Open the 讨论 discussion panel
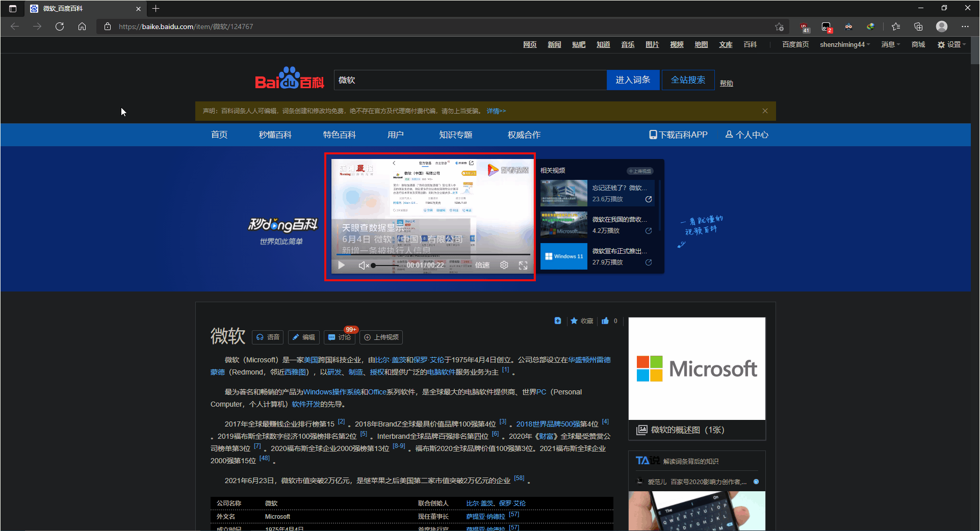 click(339, 337)
